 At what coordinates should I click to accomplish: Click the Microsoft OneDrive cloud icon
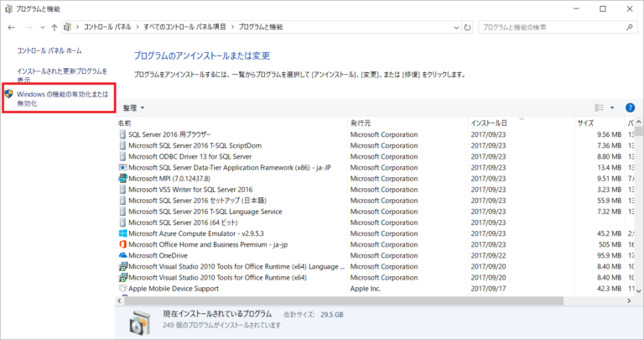pos(122,255)
